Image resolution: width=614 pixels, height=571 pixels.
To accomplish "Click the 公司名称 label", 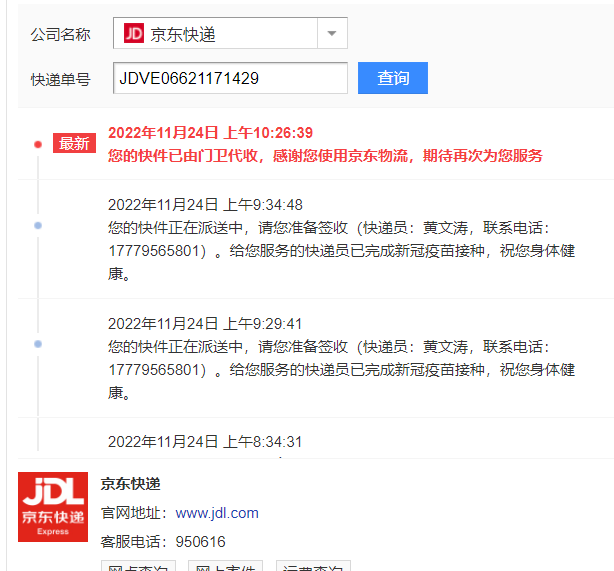I will click(x=61, y=34).
